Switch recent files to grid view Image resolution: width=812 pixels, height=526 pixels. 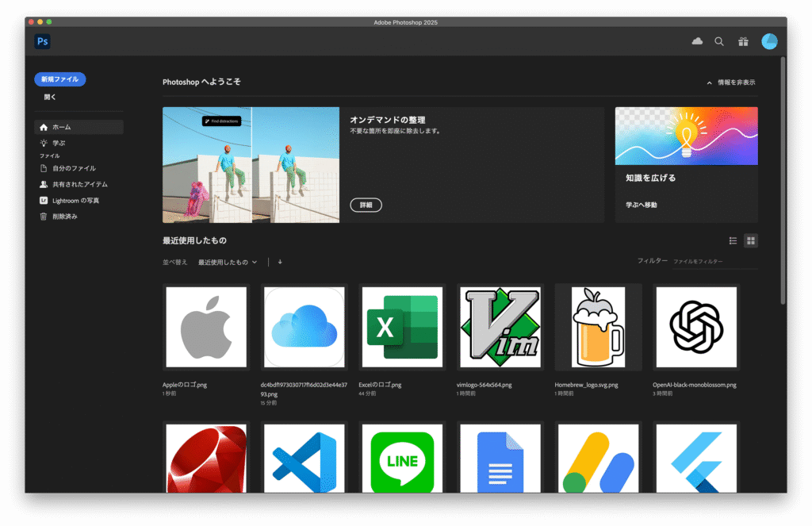point(750,240)
